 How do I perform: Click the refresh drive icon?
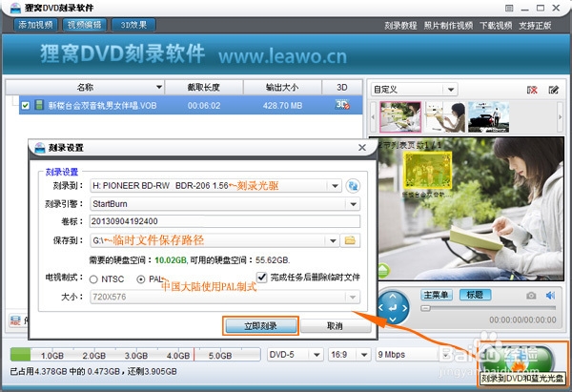click(353, 186)
